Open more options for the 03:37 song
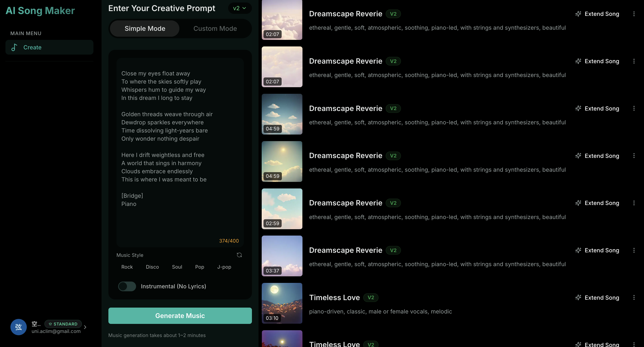The width and height of the screenshot is (644, 347). tap(634, 250)
